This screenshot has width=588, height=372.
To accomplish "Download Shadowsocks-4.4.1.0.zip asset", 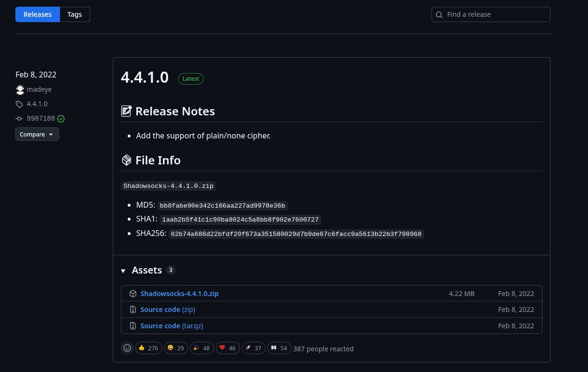I will point(180,294).
